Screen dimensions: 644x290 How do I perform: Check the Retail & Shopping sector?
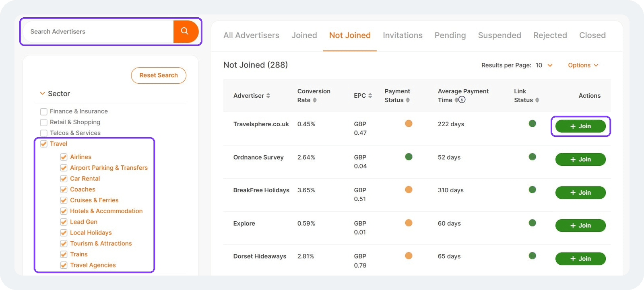click(44, 122)
